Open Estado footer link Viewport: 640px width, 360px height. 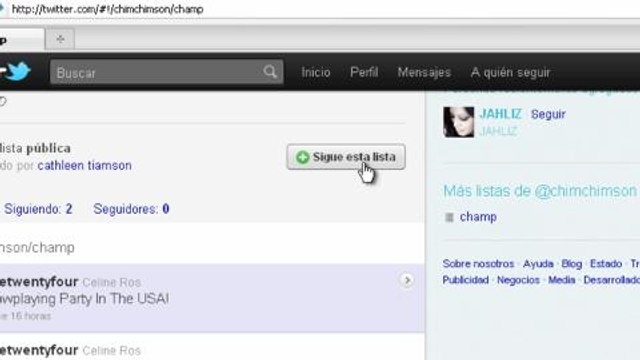[606, 264]
